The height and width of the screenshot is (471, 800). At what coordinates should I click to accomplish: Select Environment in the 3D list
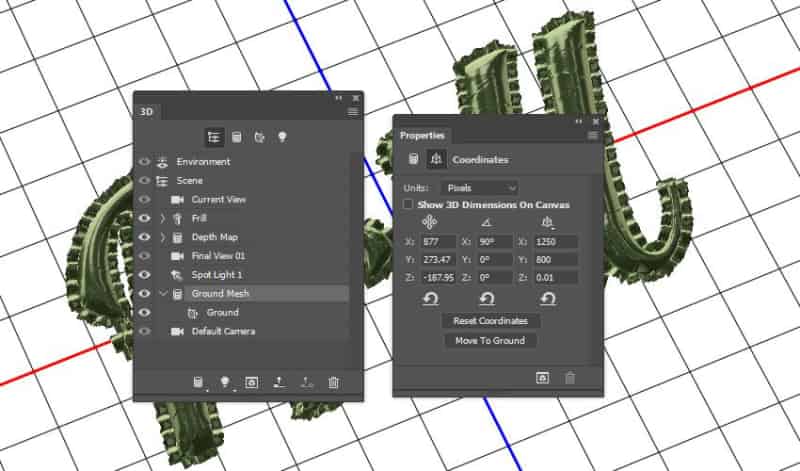[203, 162]
